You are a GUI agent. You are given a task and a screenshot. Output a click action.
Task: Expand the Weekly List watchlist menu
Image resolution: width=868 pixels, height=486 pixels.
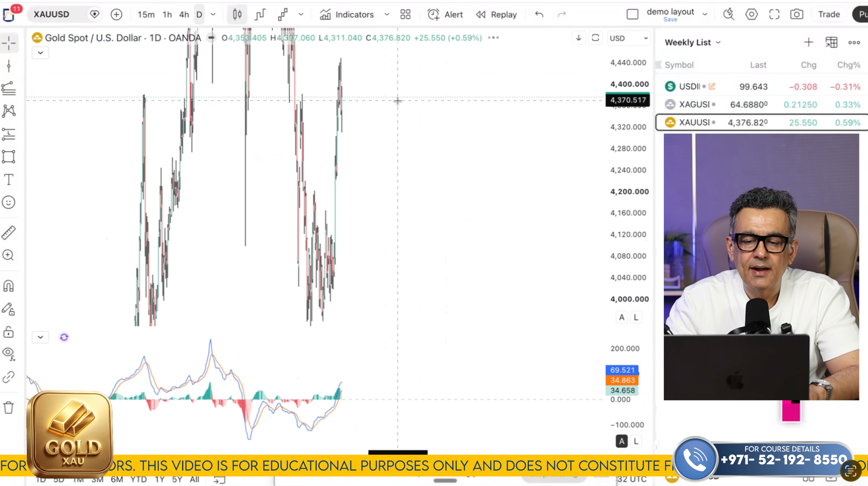click(693, 43)
